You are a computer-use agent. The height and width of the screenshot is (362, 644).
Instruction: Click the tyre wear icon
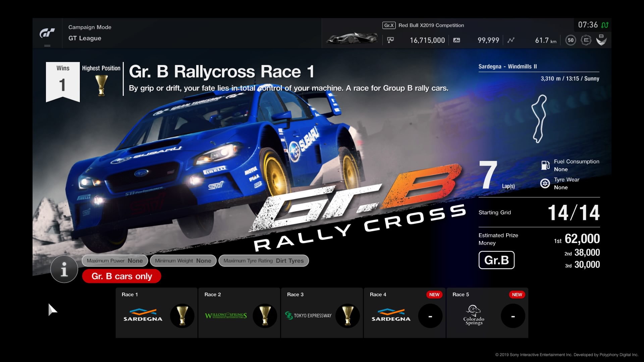click(x=545, y=183)
